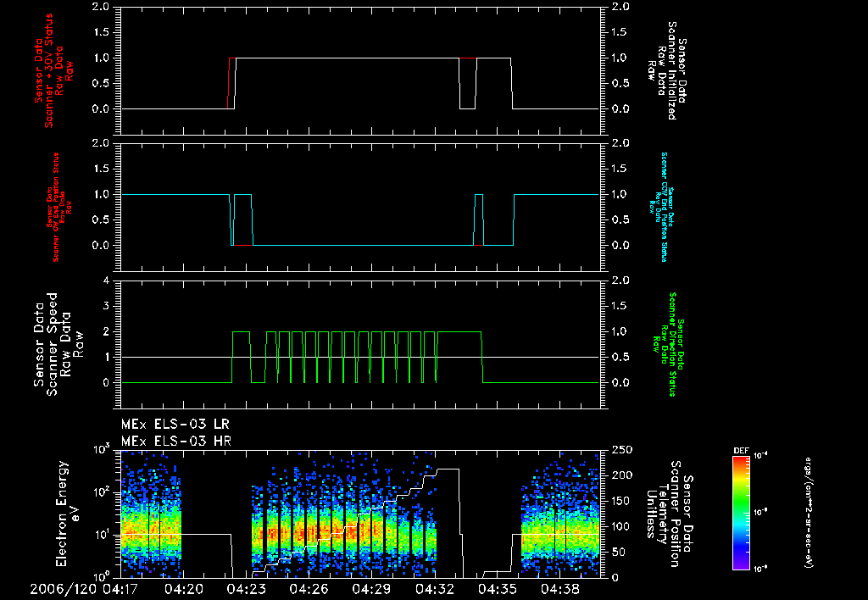Click the 'Sensor Data Scanner Speed' axis title
This screenshot has height=600, width=868.
pyautogui.click(x=58, y=344)
